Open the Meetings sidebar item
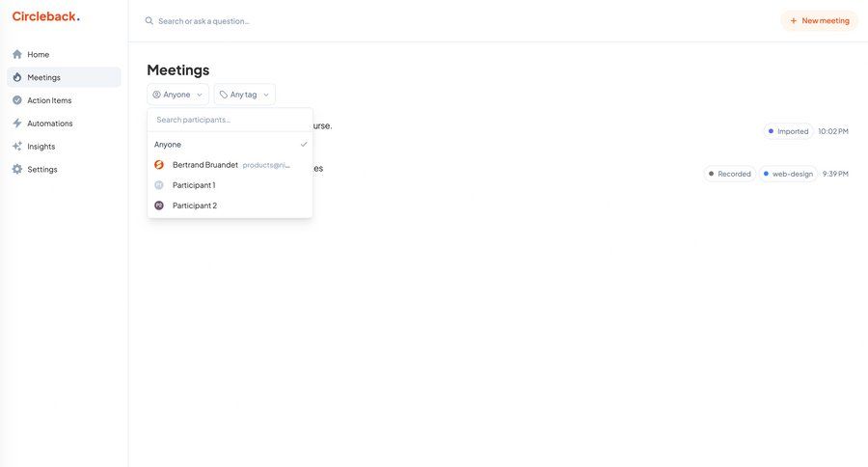 click(43, 77)
